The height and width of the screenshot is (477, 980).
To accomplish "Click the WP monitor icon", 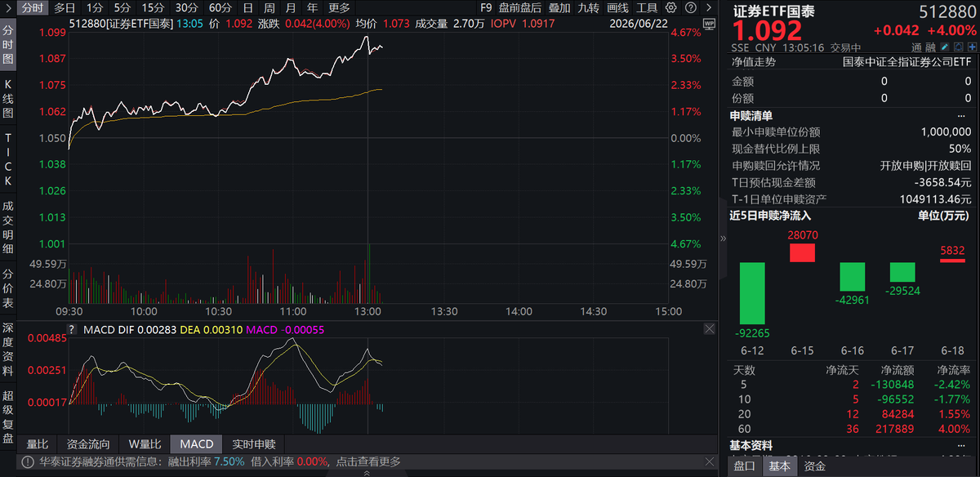I will click(x=708, y=24).
